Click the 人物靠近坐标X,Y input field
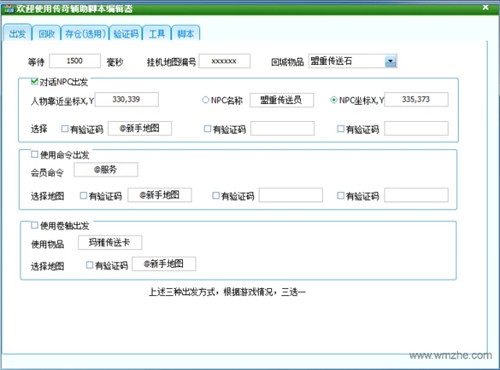 coord(127,100)
